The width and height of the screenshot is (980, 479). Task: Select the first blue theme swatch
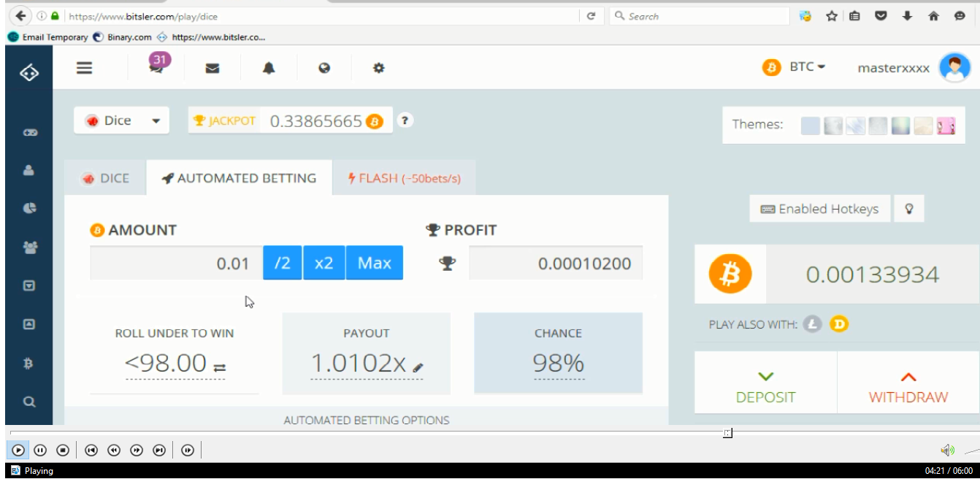point(810,126)
